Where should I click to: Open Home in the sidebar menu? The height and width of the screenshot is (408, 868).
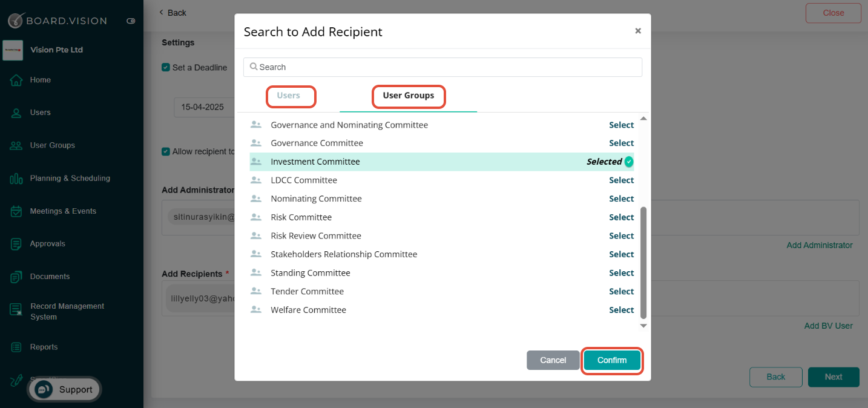click(x=41, y=80)
